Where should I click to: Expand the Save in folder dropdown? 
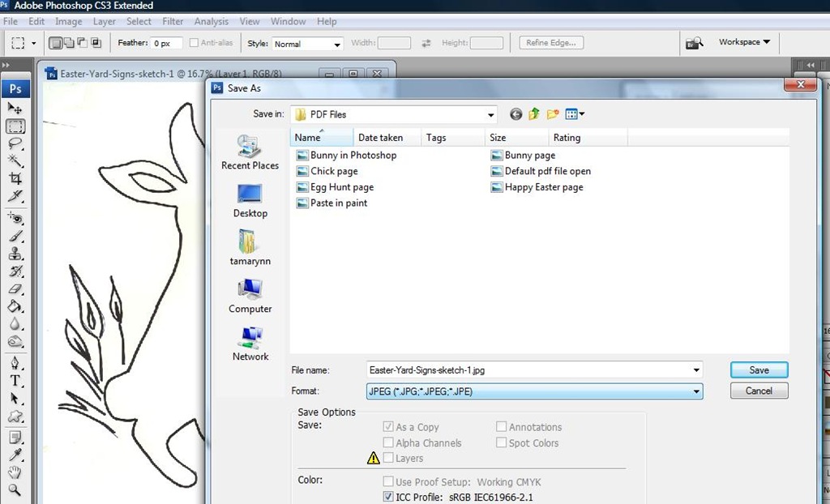tap(490, 114)
